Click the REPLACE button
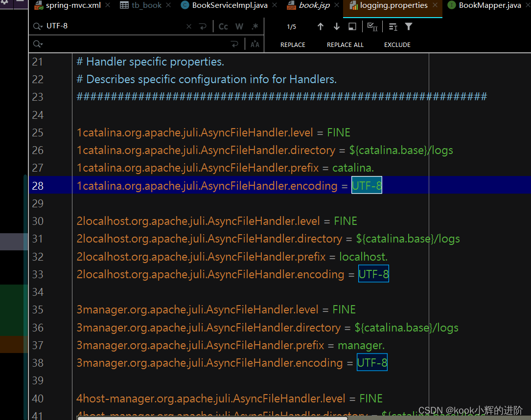The width and height of the screenshot is (531, 420). (x=293, y=44)
